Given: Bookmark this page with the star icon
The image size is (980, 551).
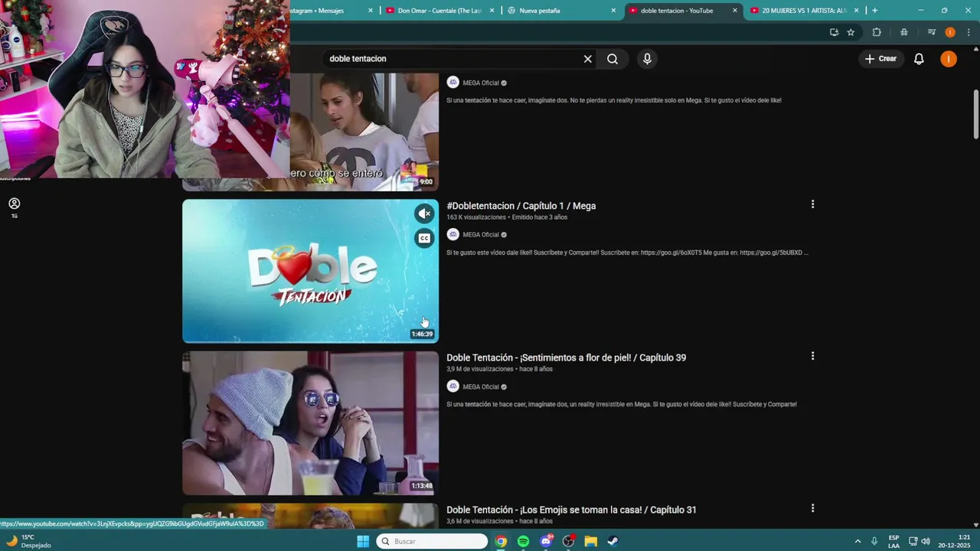Looking at the screenshot, I should coord(851,32).
